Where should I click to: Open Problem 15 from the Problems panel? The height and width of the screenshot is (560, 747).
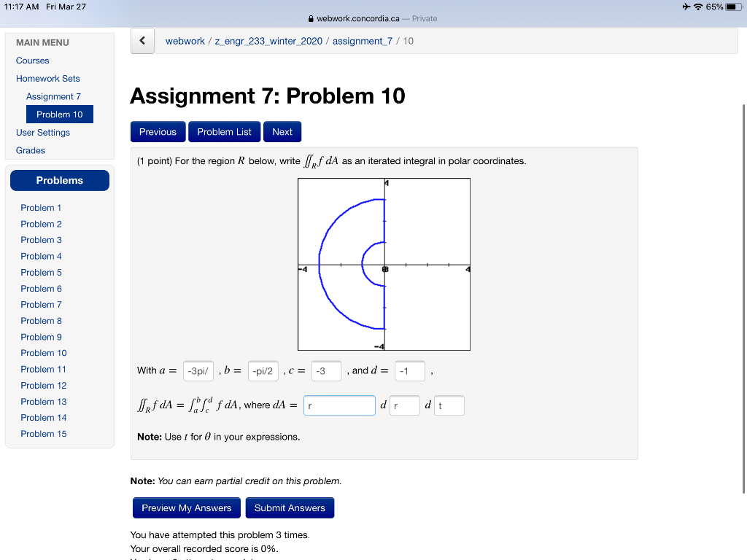pyautogui.click(x=43, y=433)
